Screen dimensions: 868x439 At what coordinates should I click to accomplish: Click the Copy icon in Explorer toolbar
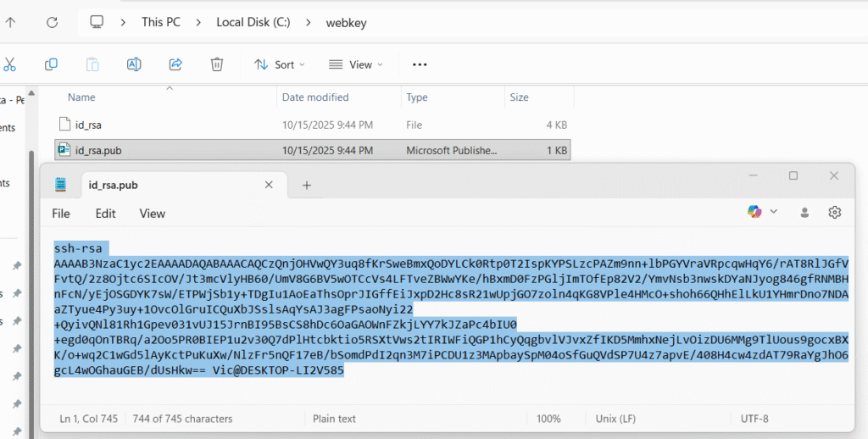(51, 64)
